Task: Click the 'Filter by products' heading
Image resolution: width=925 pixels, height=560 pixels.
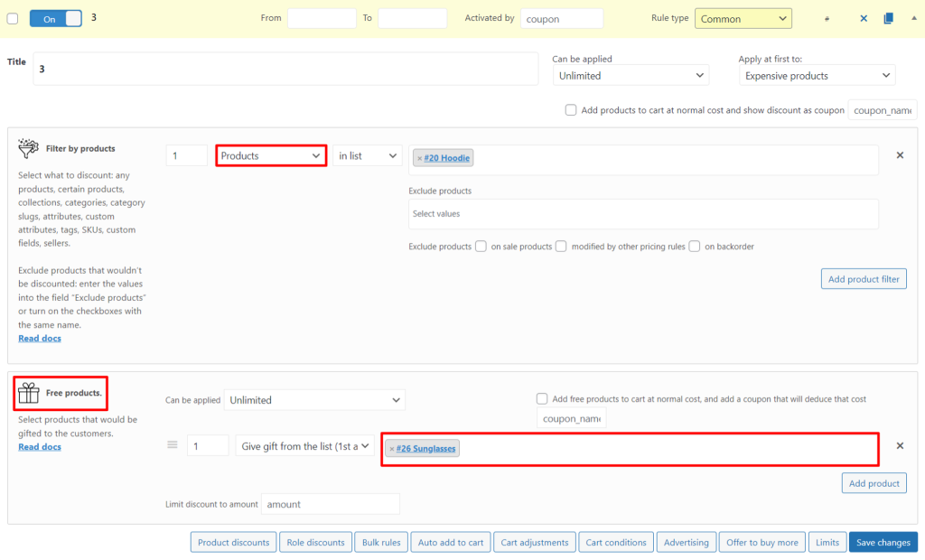Action: [x=80, y=149]
